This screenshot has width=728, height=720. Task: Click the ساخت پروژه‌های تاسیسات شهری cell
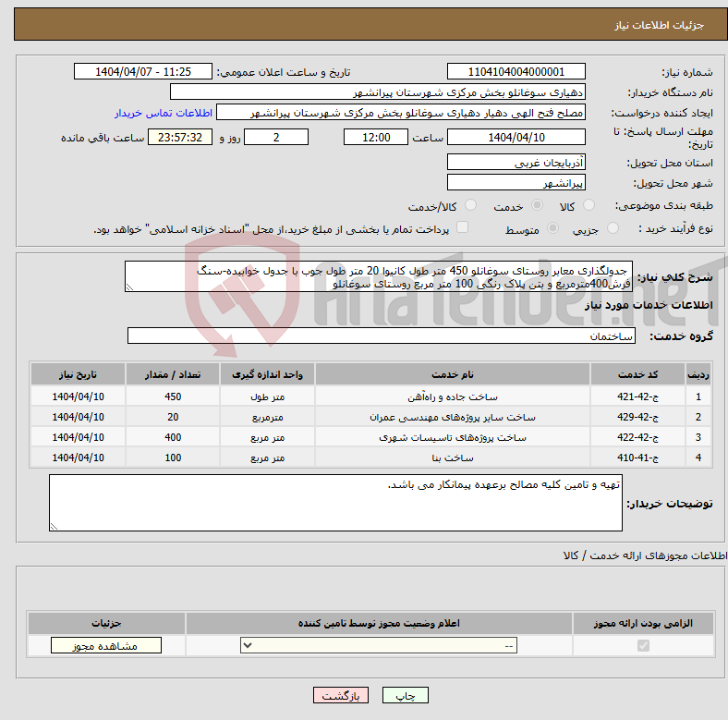[x=452, y=437]
